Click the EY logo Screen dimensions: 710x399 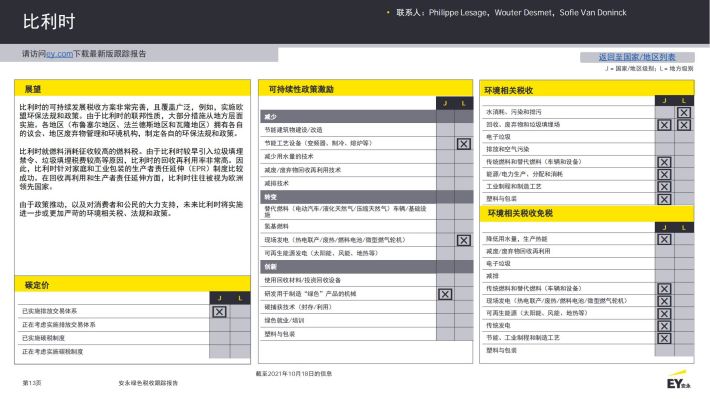pos(678,380)
